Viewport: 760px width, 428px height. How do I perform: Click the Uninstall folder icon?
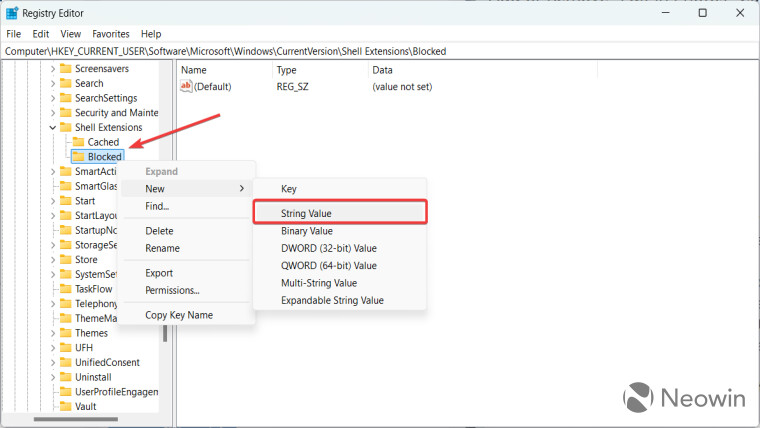[x=65, y=377]
